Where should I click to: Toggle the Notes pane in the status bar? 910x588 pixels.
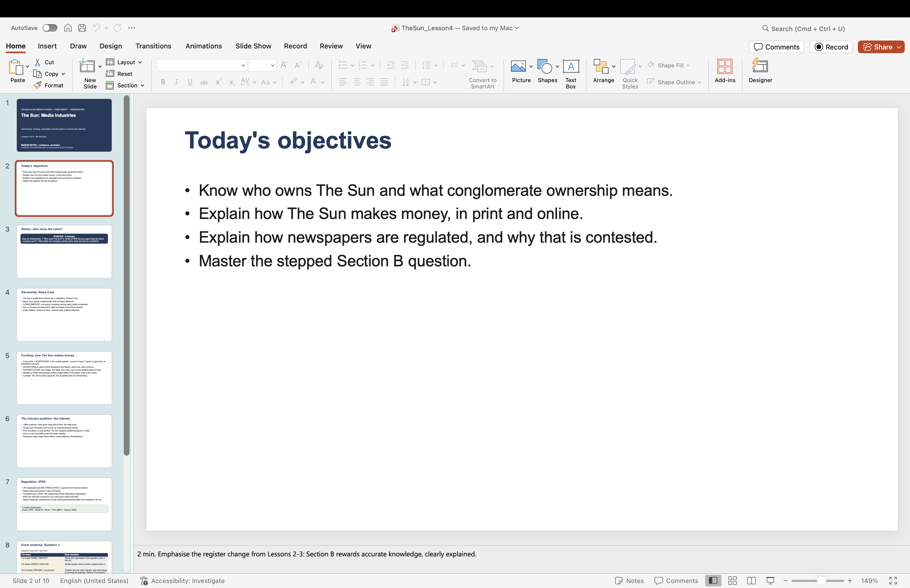point(629,581)
